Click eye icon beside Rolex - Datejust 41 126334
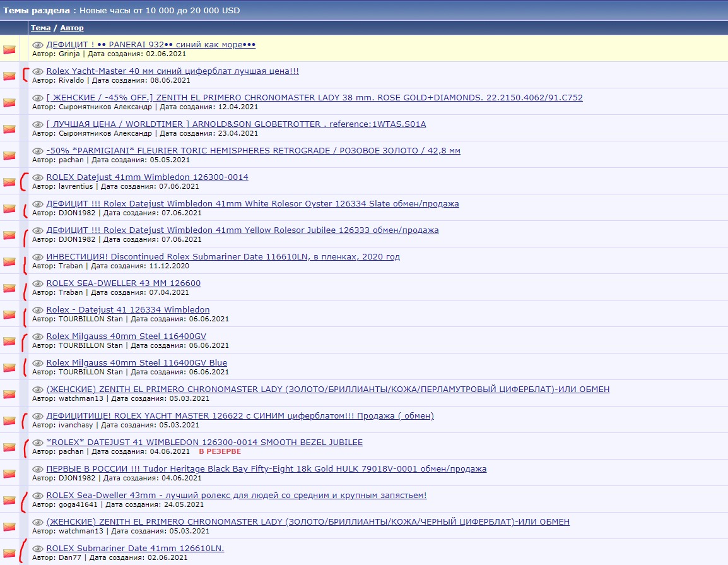Screen dimensions: 728x565 click(38, 310)
